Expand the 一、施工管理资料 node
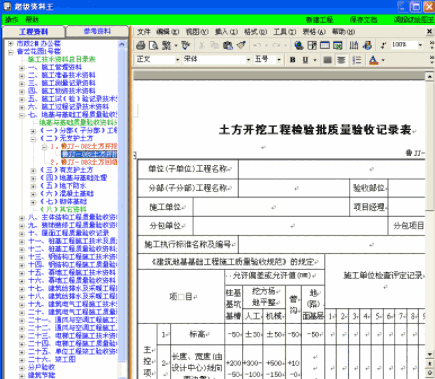 [22, 68]
